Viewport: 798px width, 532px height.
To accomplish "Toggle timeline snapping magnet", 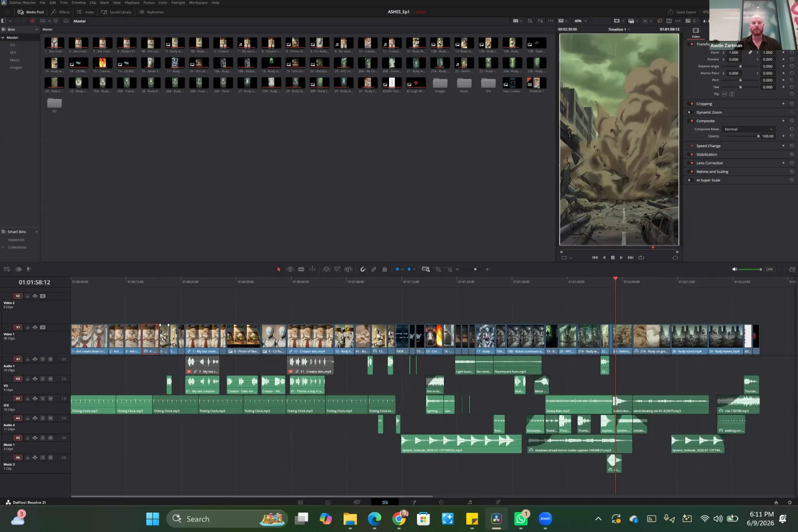I will [x=363, y=269].
